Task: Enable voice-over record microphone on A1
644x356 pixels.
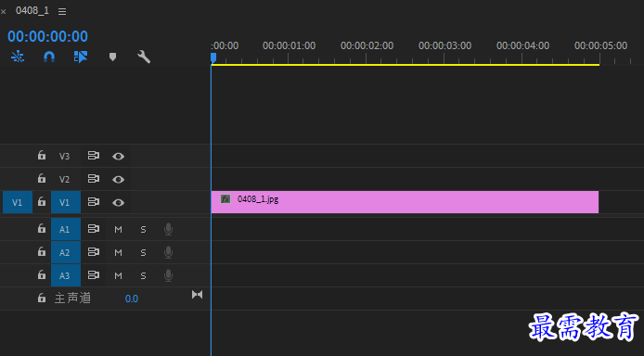Action: [168, 229]
